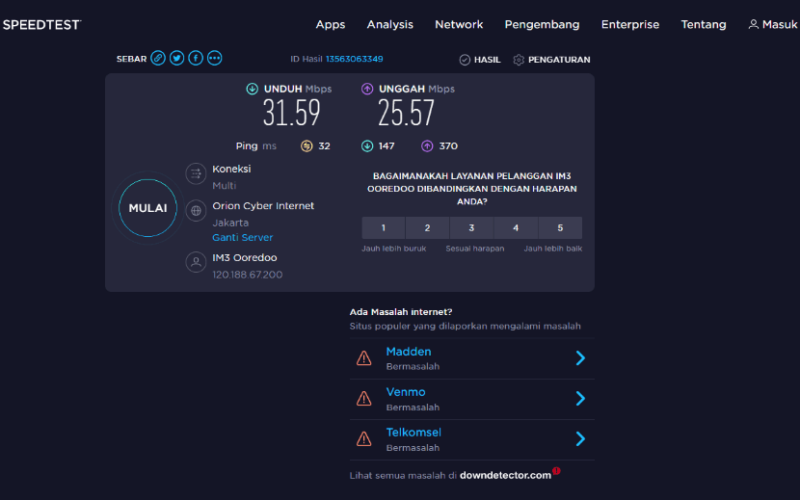This screenshot has width=800, height=500.
Task: Open PENGATURAN settings
Action: (559, 60)
